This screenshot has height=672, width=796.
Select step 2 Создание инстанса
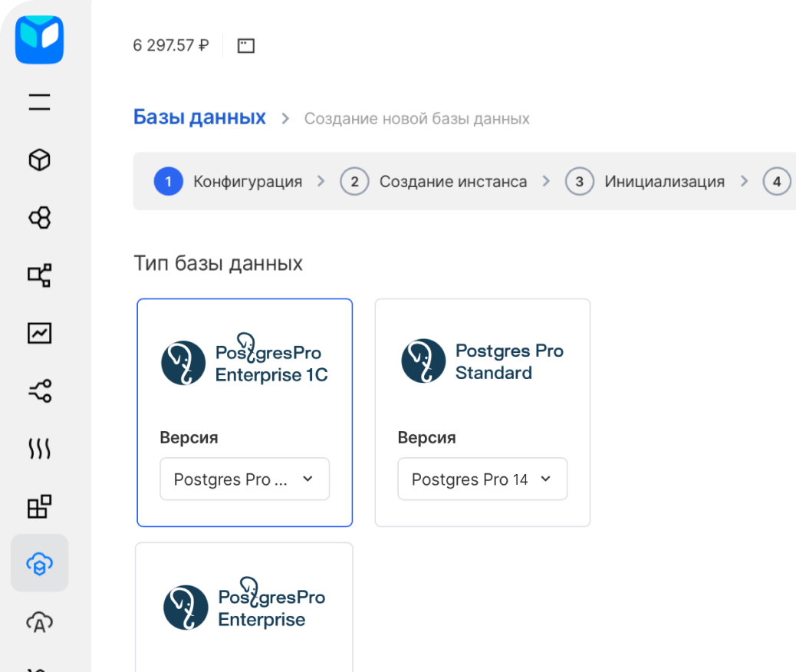[x=433, y=181]
